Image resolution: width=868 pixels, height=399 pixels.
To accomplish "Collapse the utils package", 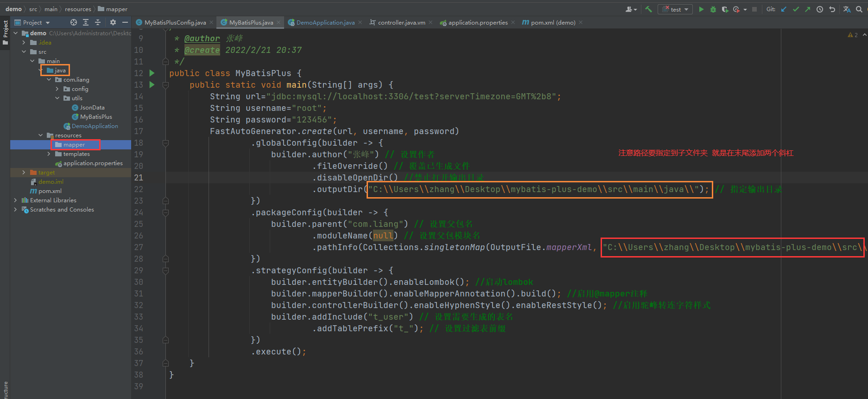I will point(57,98).
